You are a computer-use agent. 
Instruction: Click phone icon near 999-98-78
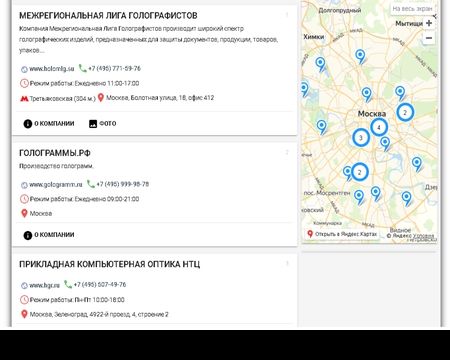(91, 184)
